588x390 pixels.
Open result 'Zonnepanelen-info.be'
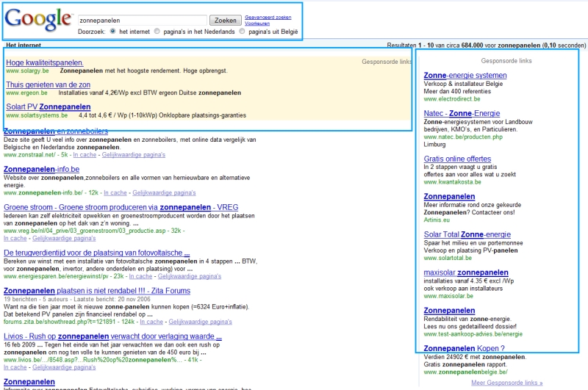(41, 169)
